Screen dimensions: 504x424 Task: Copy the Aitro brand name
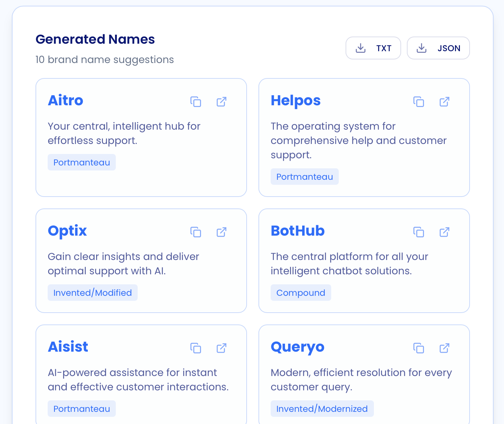tap(196, 102)
